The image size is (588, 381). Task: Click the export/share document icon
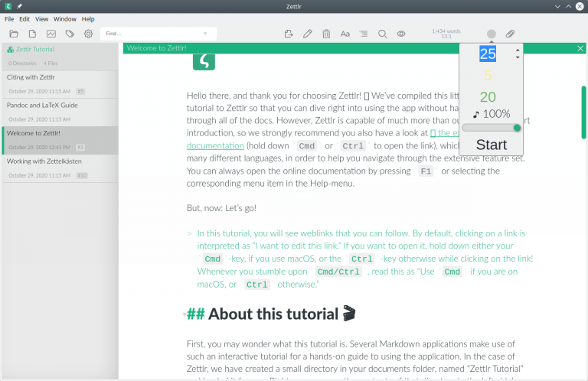(289, 34)
